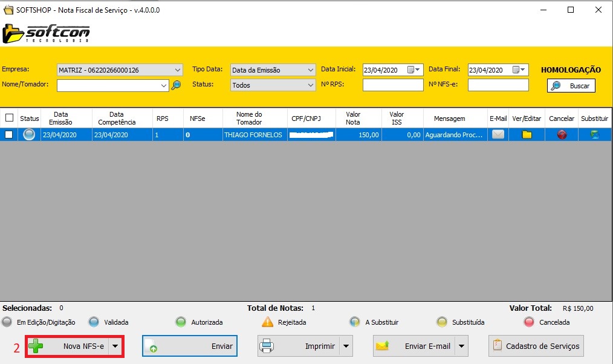Expand the Status filter dropdown

coord(310,85)
